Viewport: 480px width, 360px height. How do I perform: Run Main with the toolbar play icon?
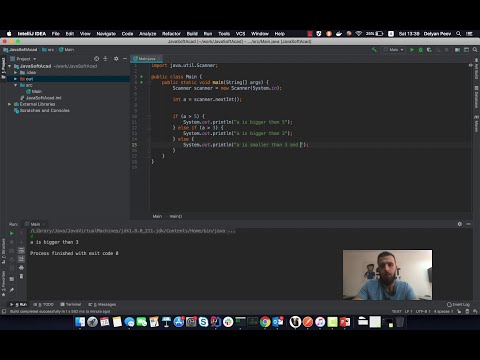tap(412, 50)
